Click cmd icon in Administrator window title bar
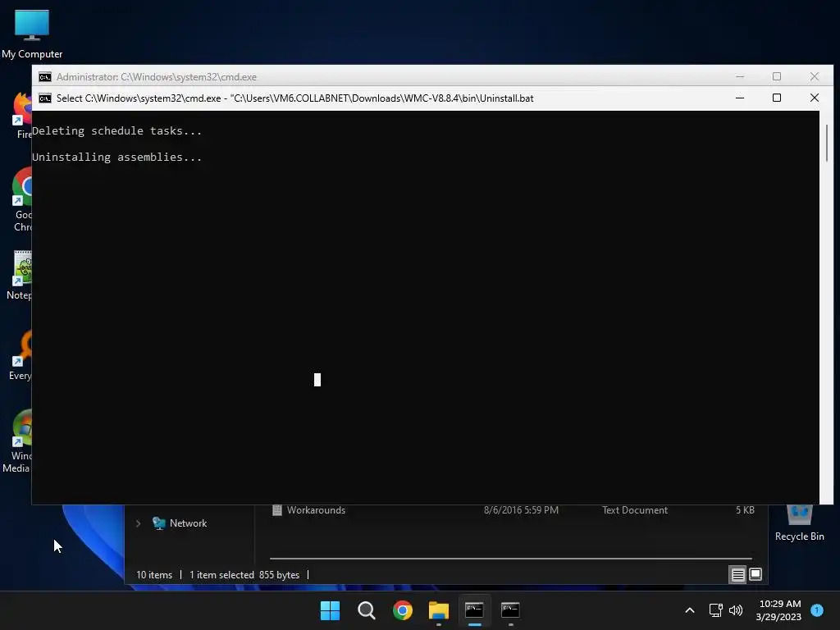Image resolution: width=840 pixels, height=630 pixels. [x=45, y=77]
